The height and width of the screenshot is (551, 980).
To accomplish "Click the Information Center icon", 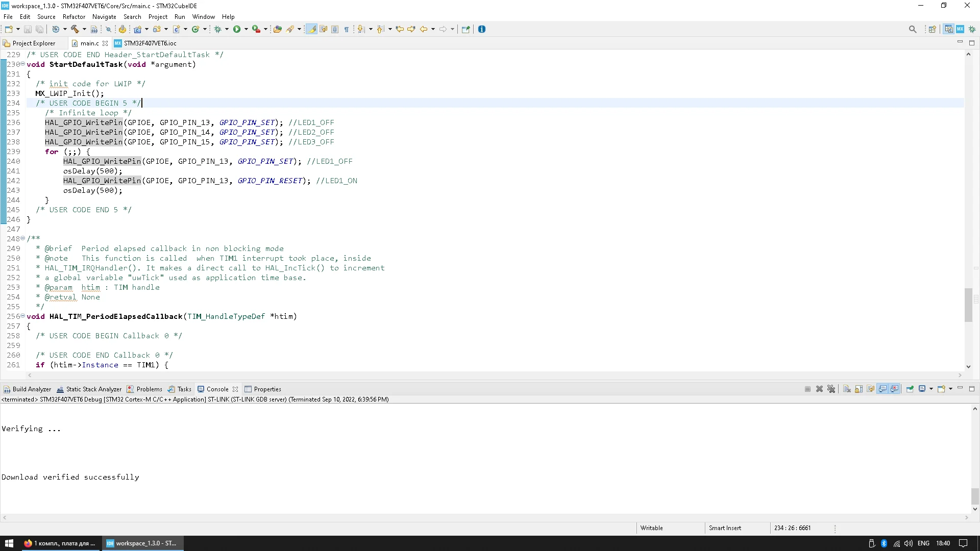I will click(482, 29).
